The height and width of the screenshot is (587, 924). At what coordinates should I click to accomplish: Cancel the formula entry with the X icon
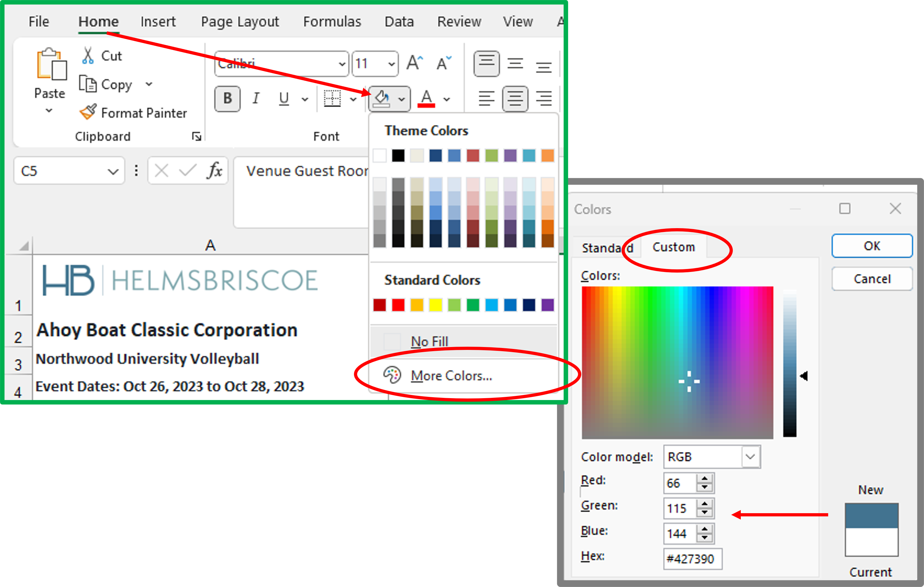coord(162,171)
